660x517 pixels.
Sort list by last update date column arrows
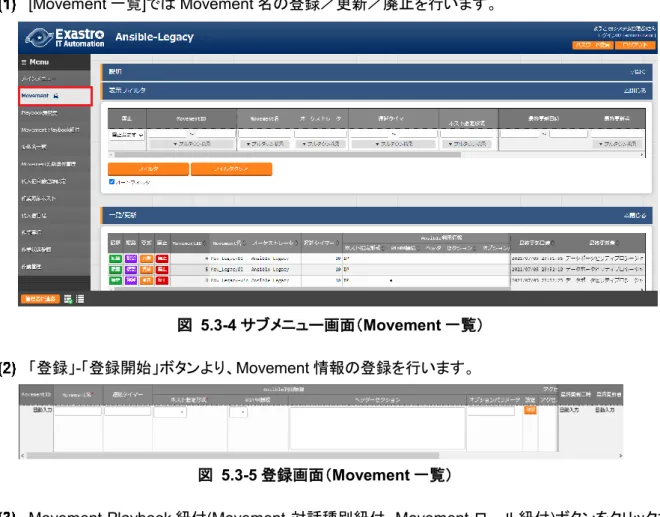coord(553,243)
